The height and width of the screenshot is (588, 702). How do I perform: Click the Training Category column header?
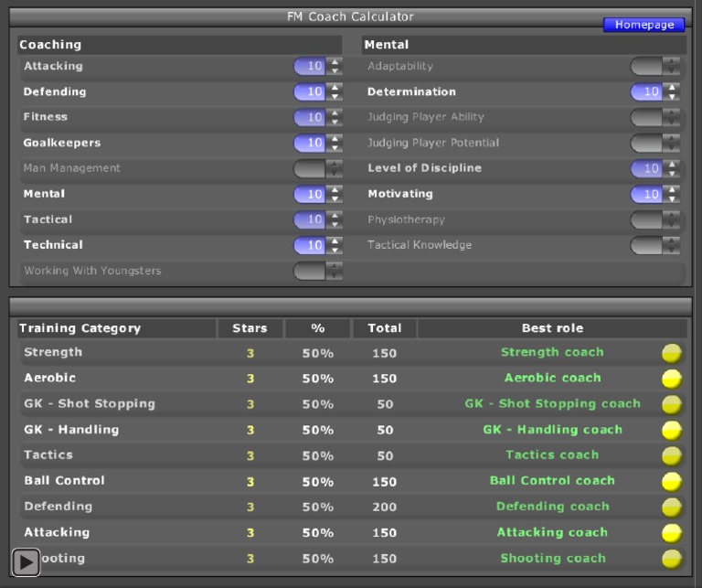80,328
